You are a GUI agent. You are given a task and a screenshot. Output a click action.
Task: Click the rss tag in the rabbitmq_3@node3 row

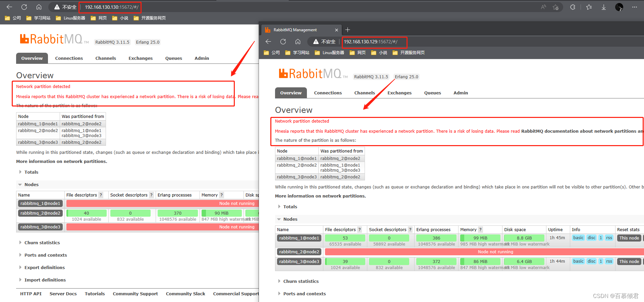point(609,261)
